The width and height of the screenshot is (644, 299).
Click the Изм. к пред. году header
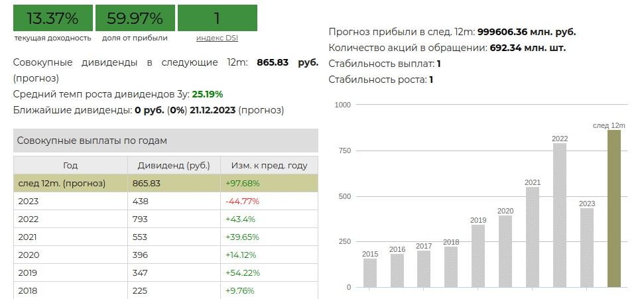click(269, 165)
